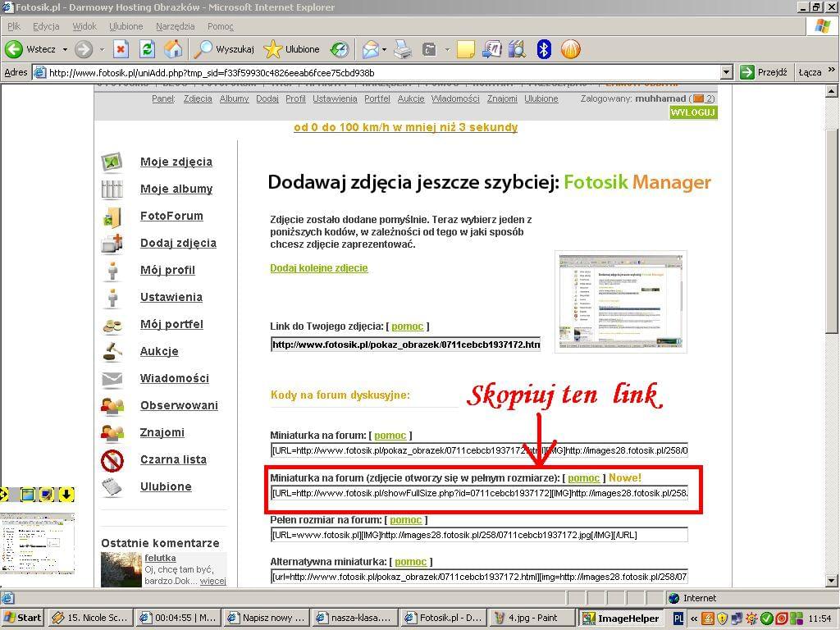This screenshot has width=840, height=630.
Task: Expand hidden system tray icons chevron
Action: click(694, 619)
